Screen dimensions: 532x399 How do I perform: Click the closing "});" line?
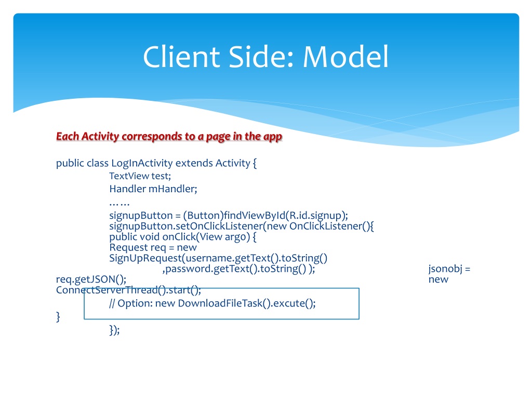[x=114, y=330]
